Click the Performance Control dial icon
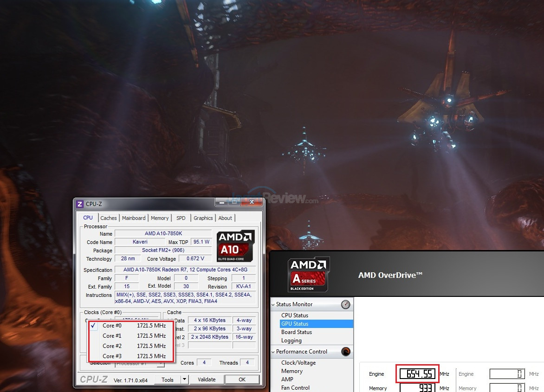Viewport: 544px width, 392px height. (345, 352)
